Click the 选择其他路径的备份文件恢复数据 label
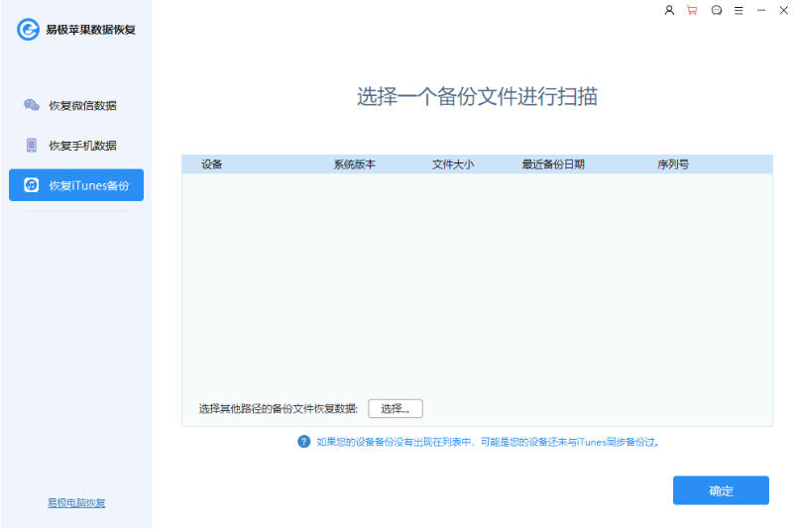 (279, 408)
